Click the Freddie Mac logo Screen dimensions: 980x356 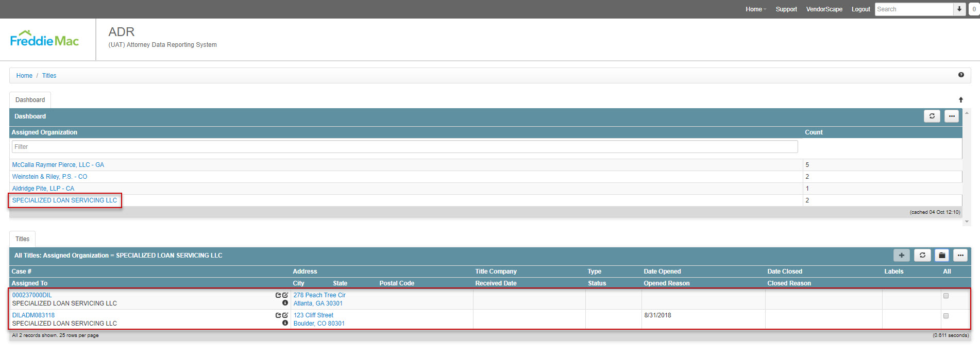44,39
